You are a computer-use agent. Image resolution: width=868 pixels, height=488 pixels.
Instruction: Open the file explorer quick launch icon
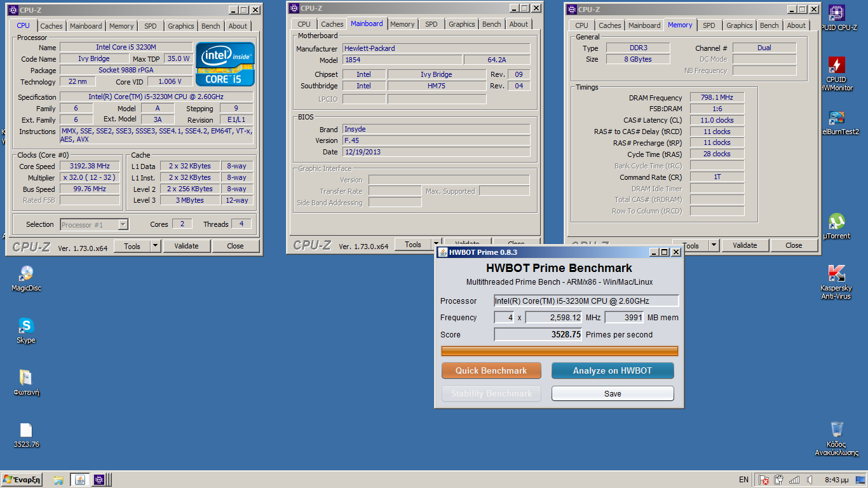[x=58, y=480]
